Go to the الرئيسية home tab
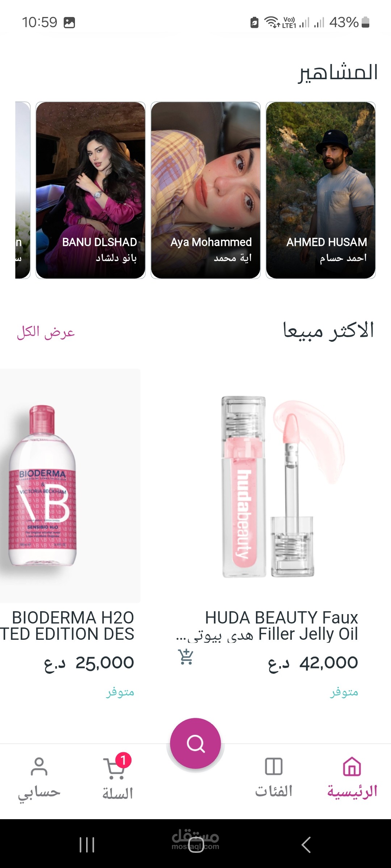The width and height of the screenshot is (391, 868). click(352, 778)
